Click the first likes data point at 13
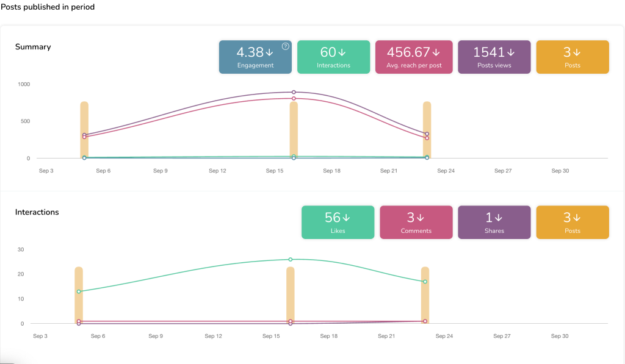625x364 pixels. [x=79, y=291]
